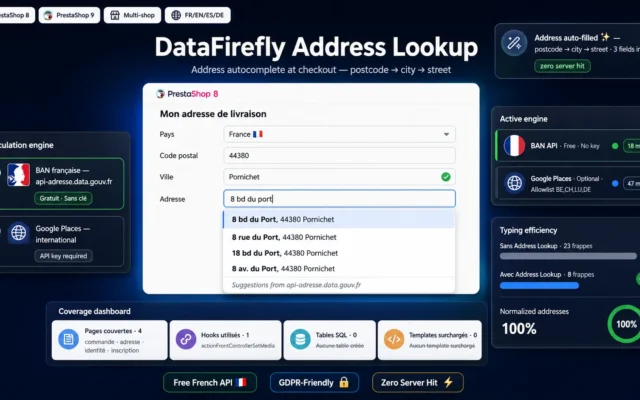Click the Google Places international globe icon
640x400 pixels.
[18, 233]
